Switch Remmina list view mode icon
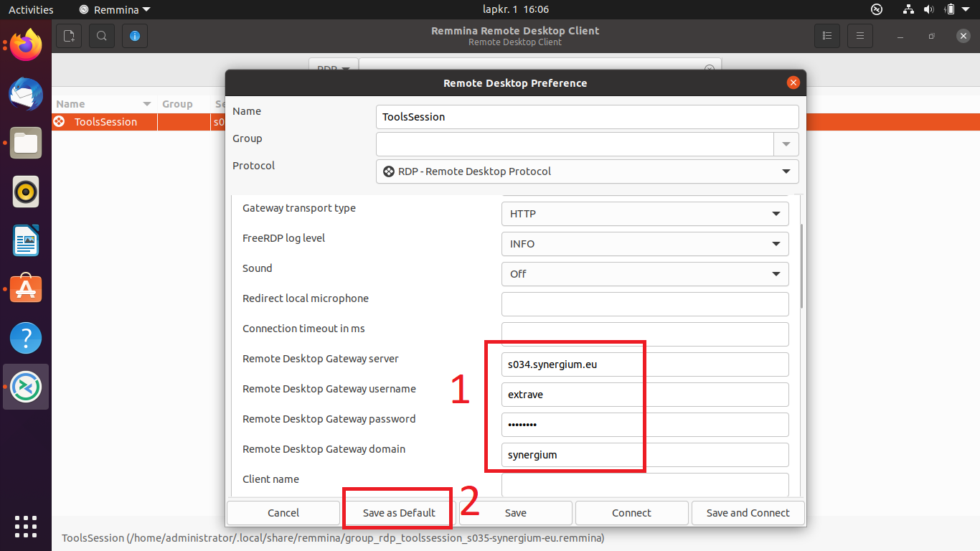Viewport: 980px width, 551px height. pos(827,36)
